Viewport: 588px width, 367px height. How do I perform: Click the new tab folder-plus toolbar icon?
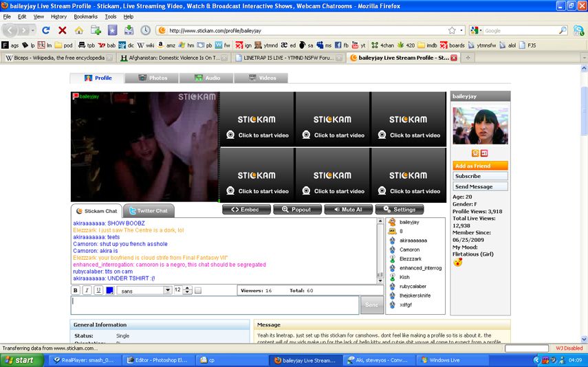pyautogui.click(x=96, y=30)
